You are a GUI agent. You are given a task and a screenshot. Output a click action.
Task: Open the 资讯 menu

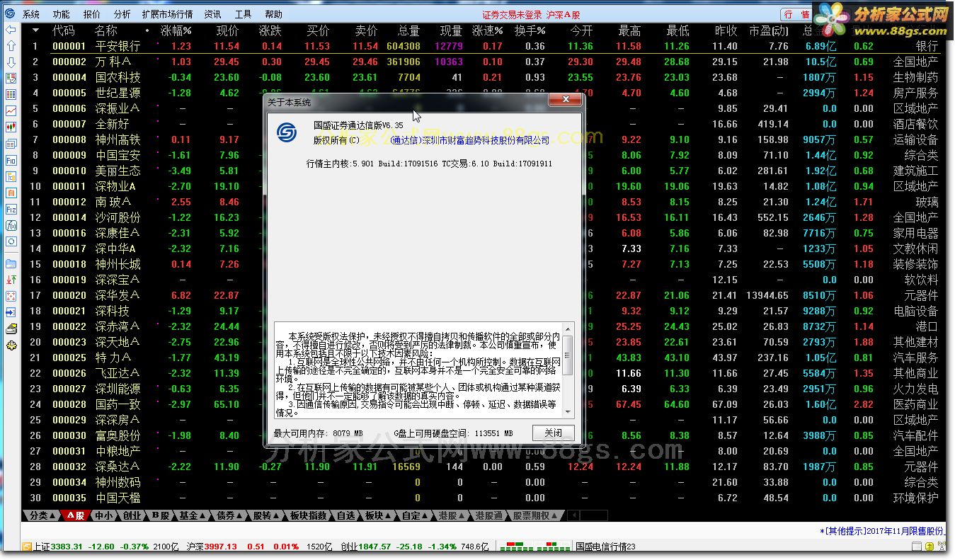[212, 14]
